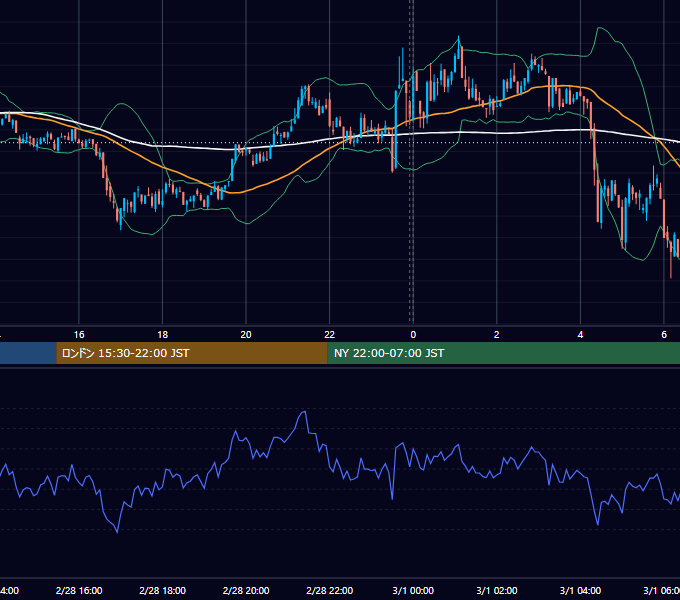Click the 2/28 22:00 time label
This screenshot has height=600, width=680.
point(330,590)
